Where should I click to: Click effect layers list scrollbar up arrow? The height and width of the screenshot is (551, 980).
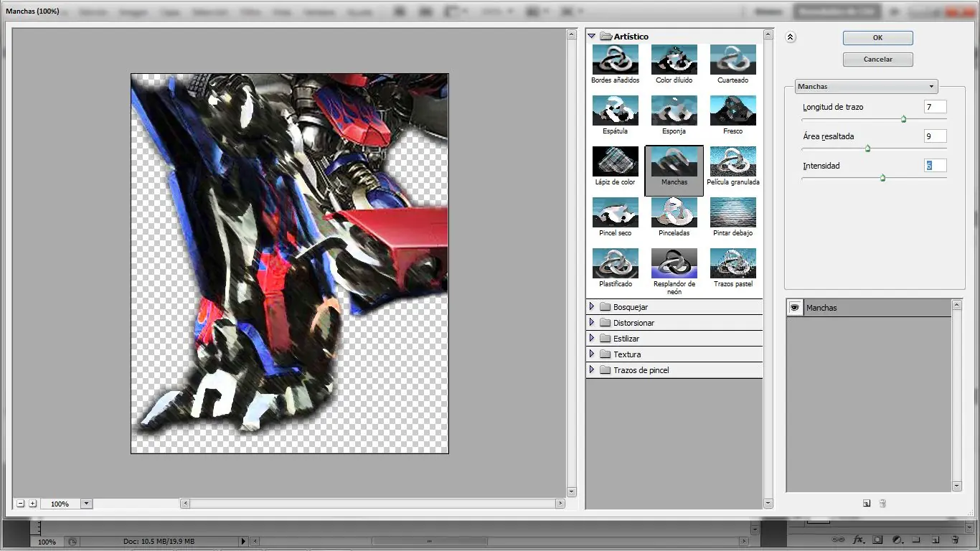click(957, 305)
